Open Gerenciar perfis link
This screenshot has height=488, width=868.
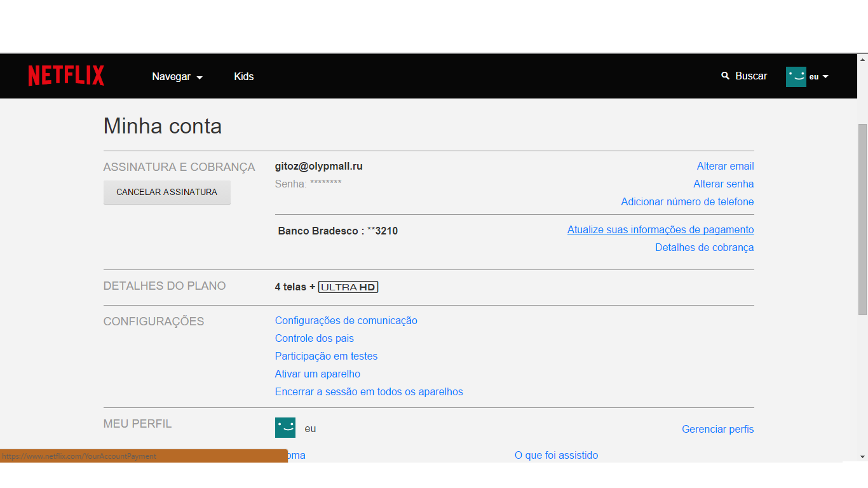pos(718,429)
